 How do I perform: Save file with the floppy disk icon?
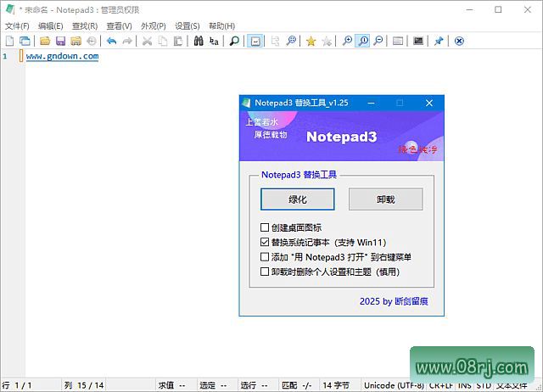pyautogui.click(x=60, y=42)
